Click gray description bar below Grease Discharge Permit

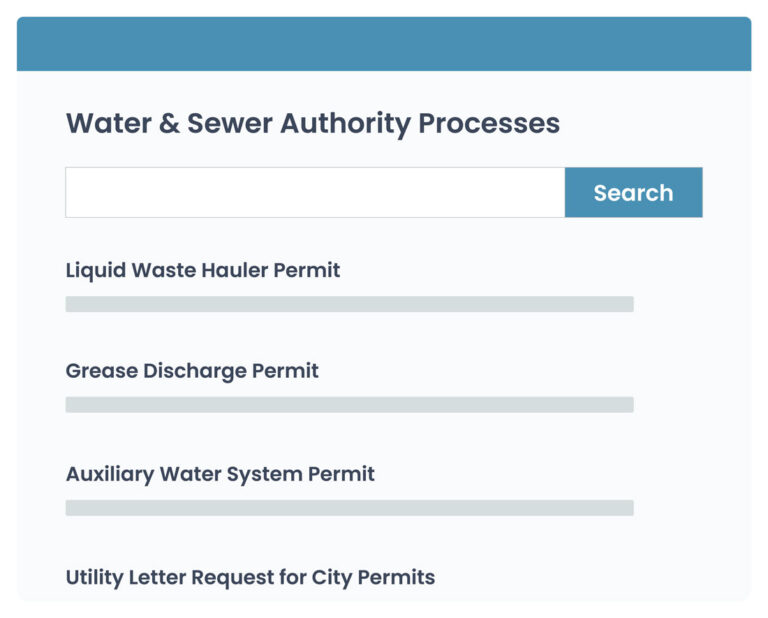349,405
